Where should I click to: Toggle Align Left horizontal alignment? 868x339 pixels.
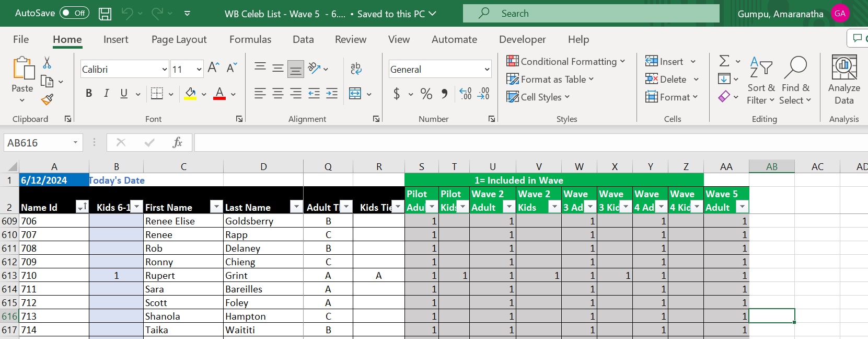tap(260, 94)
